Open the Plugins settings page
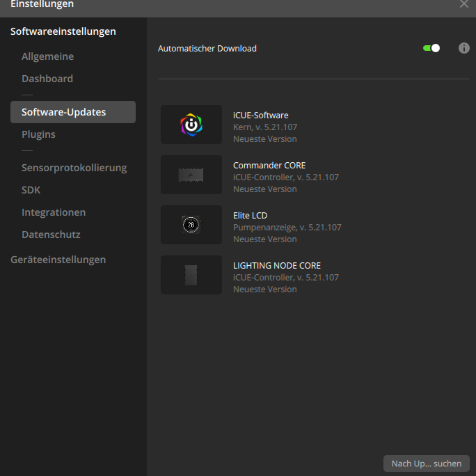The image size is (476, 476). click(38, 134)
